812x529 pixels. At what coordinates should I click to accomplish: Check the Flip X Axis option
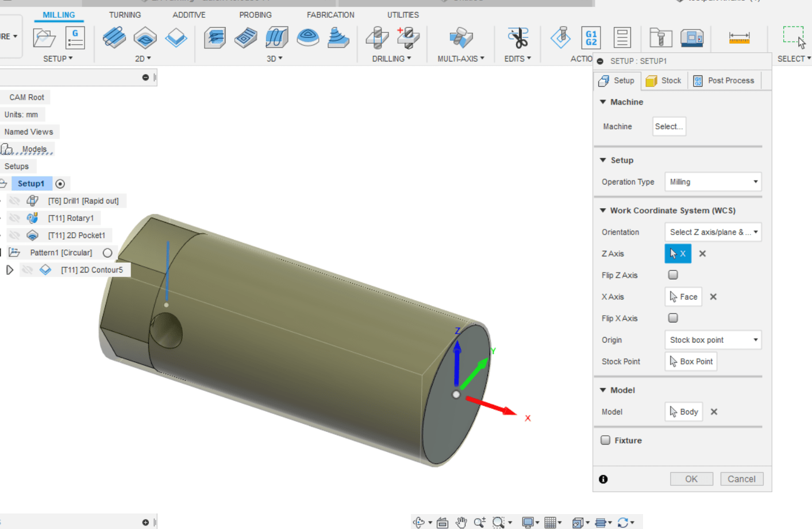click(x=672, y=318)
